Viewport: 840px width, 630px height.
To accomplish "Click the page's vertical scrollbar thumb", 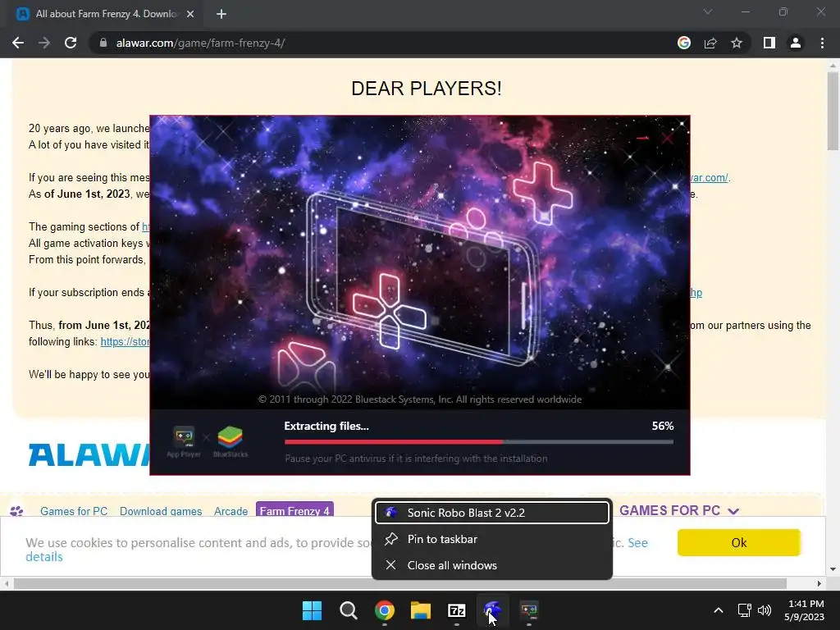I will pos(833,111).
